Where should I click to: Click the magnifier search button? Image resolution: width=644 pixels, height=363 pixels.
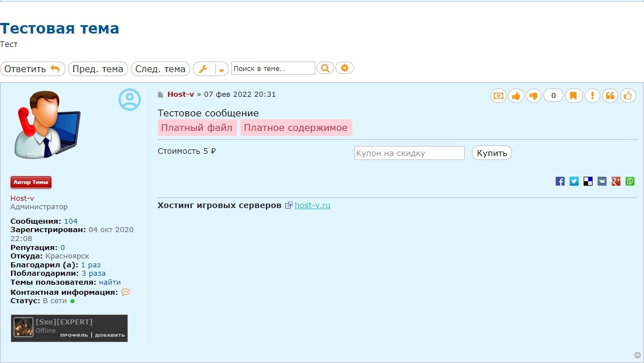click(325, 68)
